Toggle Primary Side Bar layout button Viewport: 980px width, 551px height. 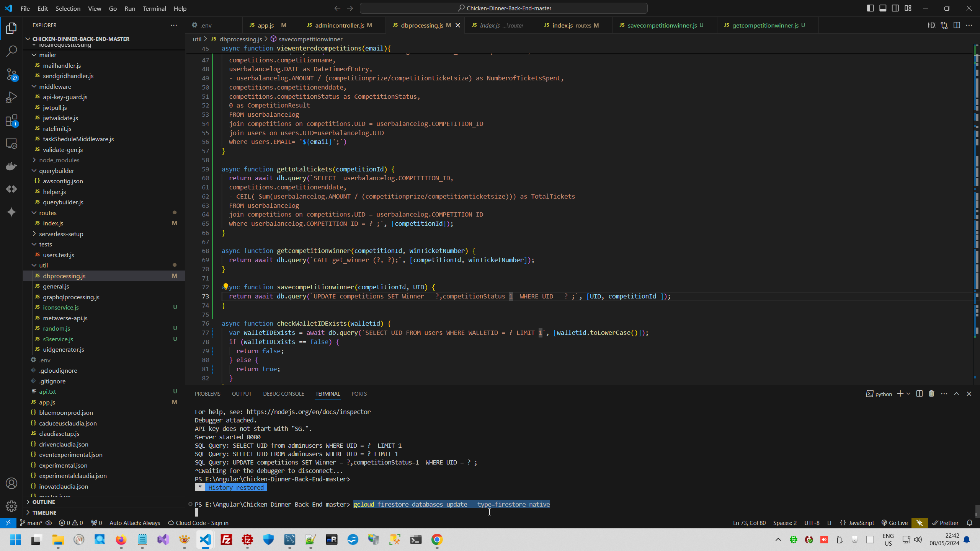(x=870, y=8)
